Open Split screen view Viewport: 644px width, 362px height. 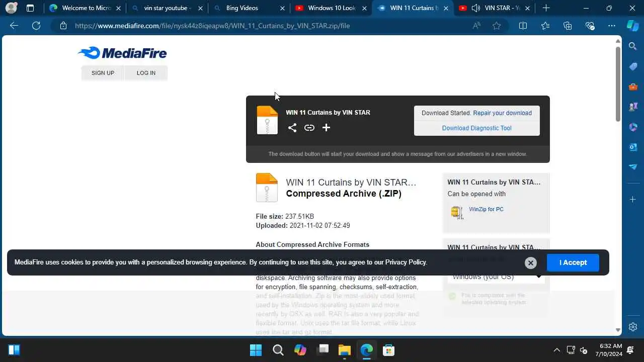pyautogui.click(x=523, y=26)
